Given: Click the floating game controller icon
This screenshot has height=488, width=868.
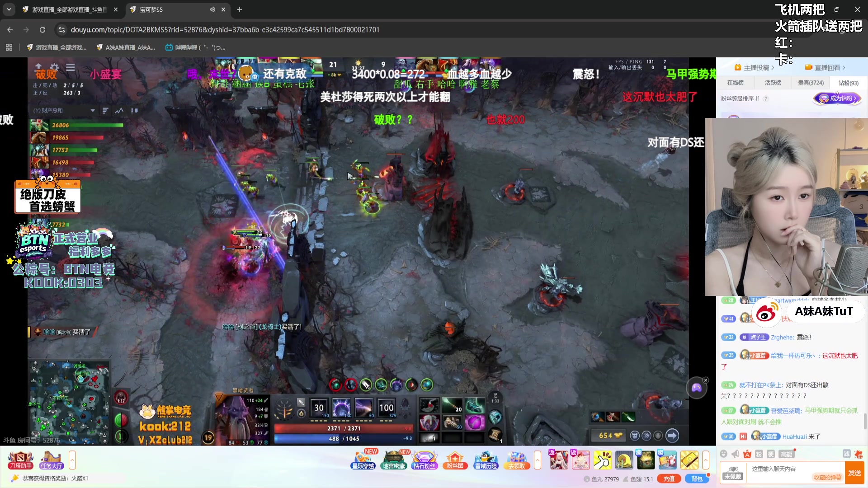Looking at the screenshot, I should coord(696,388).
